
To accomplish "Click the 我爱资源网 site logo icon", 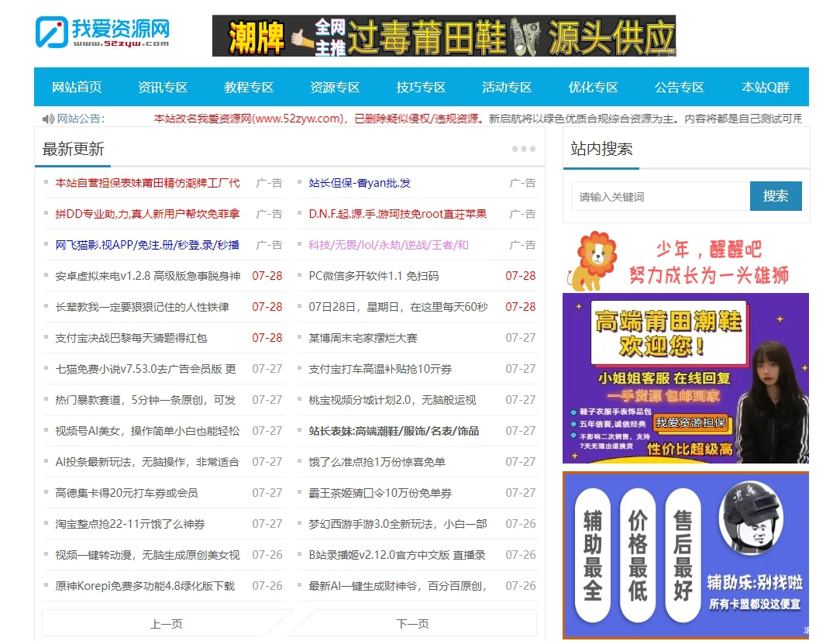I will tap(48, 31).
